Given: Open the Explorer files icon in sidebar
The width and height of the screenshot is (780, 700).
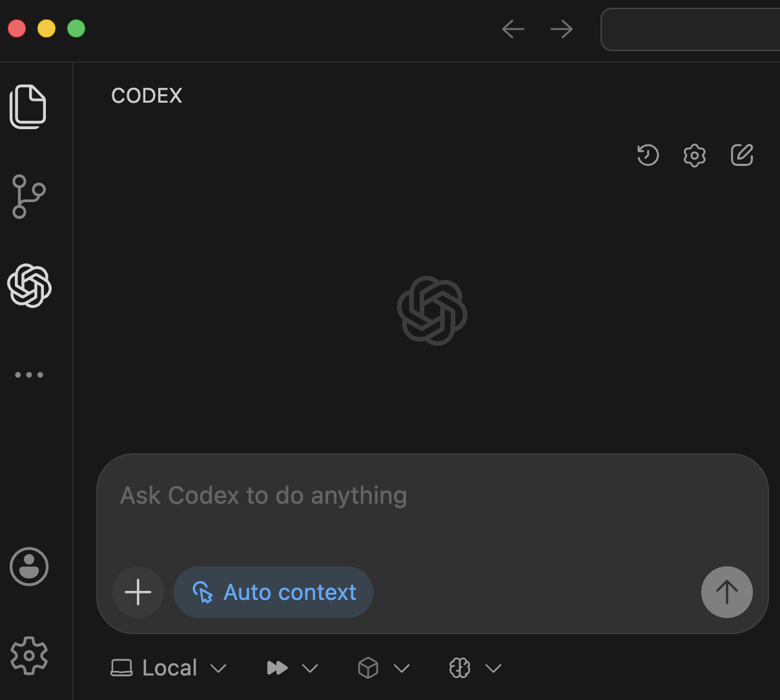Looking at the screenshot, I should click(28, 107).
